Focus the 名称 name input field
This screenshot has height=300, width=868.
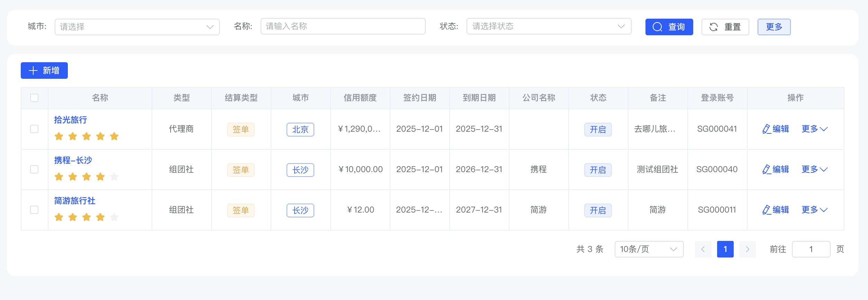click(x=343, y=26)
